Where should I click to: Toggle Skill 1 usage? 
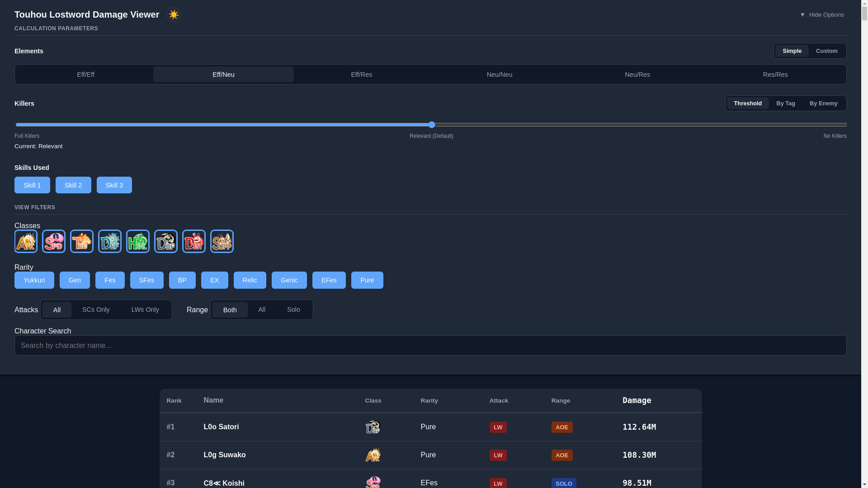tap(32, 185)
